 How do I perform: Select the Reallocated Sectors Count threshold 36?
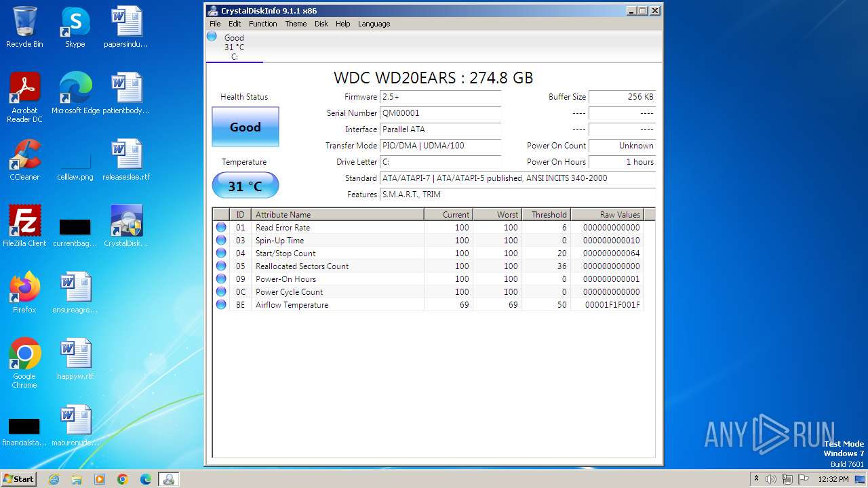pyautogui.click(x=561, y=266)
